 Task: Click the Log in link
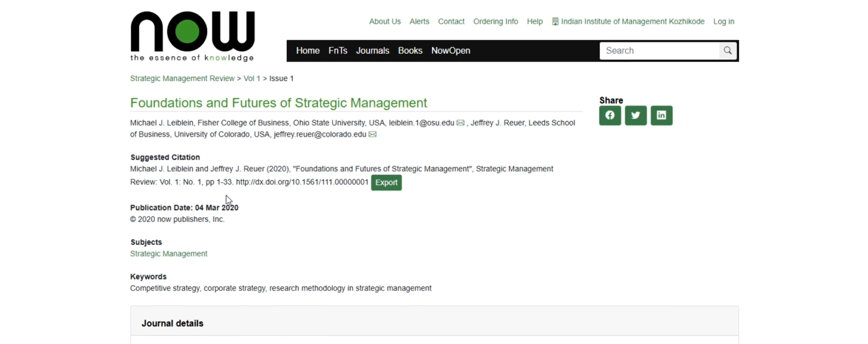[723, 22]
